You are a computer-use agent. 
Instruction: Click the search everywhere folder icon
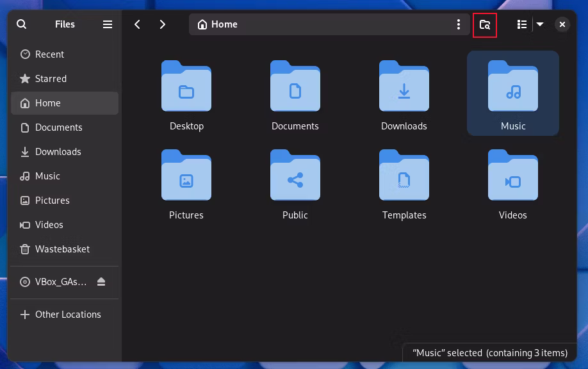pyautogui.click(x=485, y=25)
